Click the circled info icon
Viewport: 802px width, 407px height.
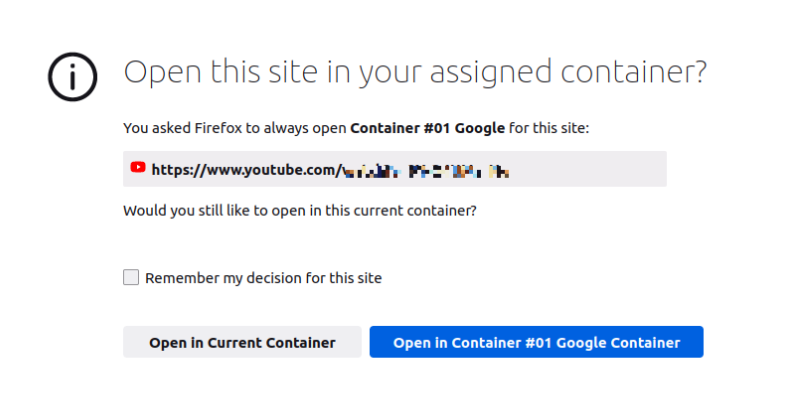(73, 75)
